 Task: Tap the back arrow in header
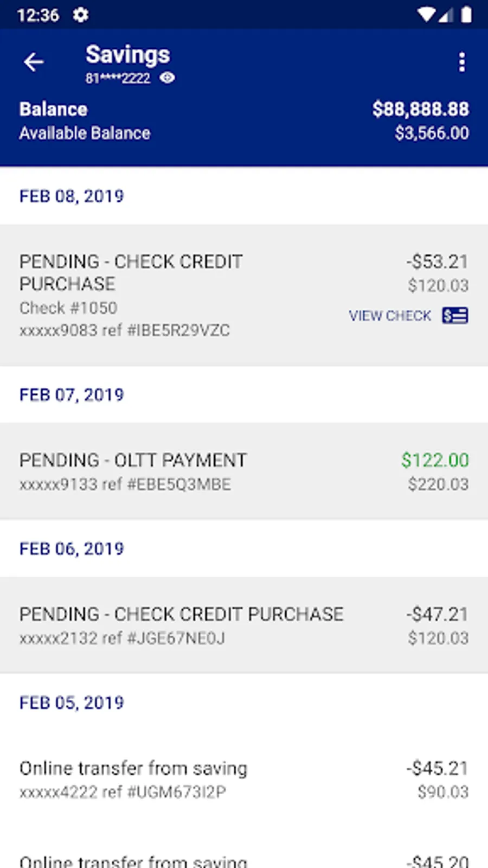pyautogui.click(x=34, y=62)
